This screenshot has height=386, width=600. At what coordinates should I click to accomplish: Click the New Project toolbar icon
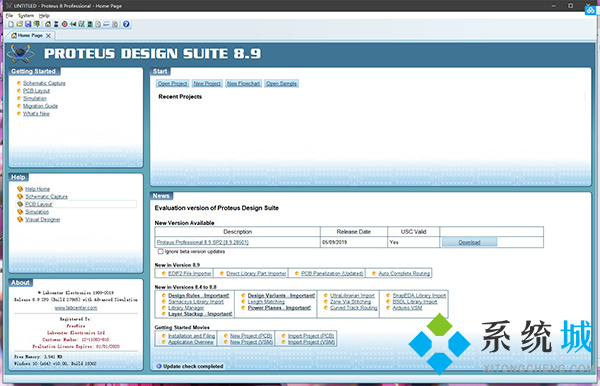pyautogui.click(x=11, y=24)
